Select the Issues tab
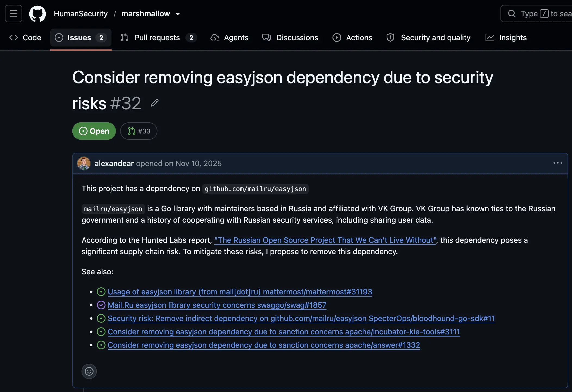Viewport: 572px width, 392px height. pos(81,38)
